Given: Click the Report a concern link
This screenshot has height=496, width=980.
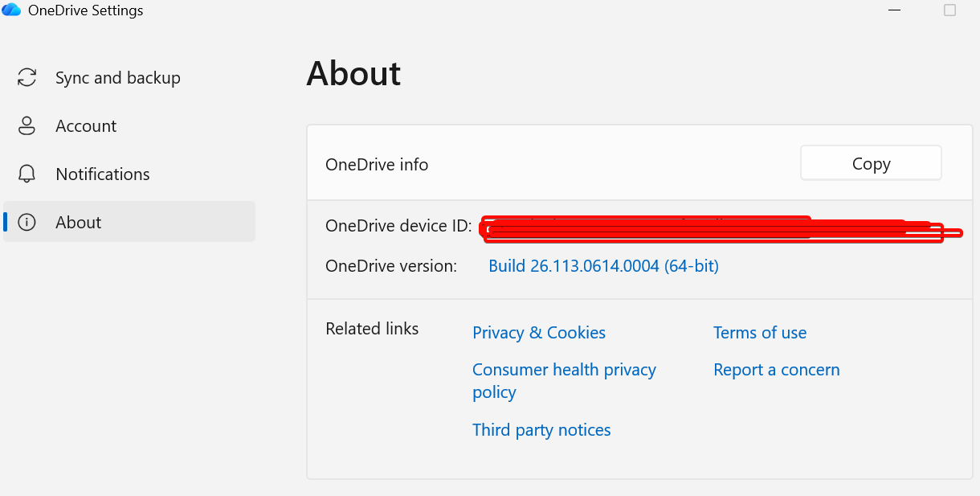Looking at the screenshot, I should (777, 370).
